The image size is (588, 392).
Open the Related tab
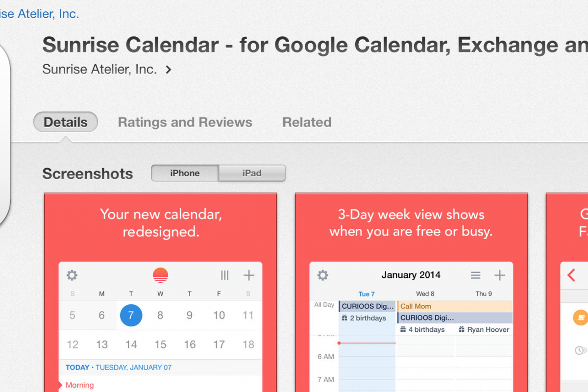coord(307,122)
